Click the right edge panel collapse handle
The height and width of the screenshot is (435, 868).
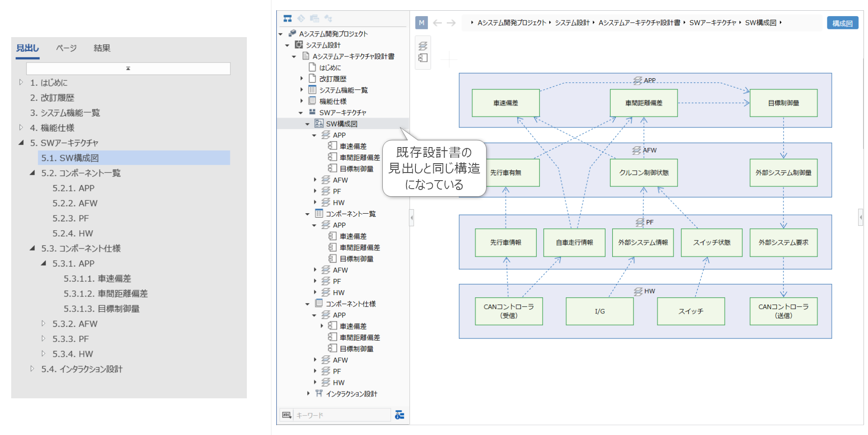(861, 217)
